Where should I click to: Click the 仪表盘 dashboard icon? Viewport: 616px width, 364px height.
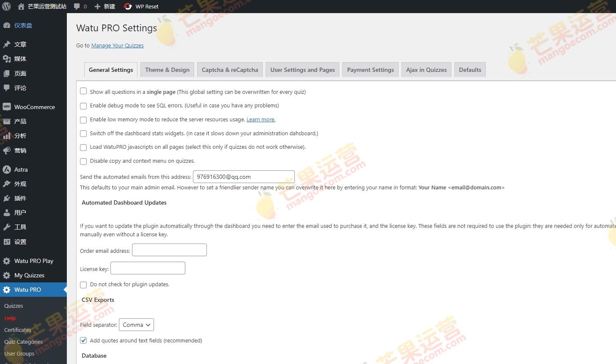click(x=7, y=25)
